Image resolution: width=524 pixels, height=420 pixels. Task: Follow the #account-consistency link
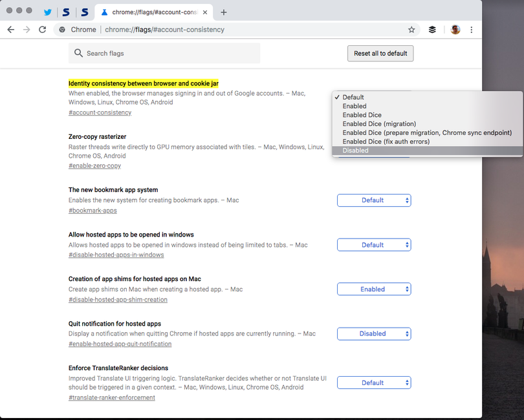(x=100, y=112)
